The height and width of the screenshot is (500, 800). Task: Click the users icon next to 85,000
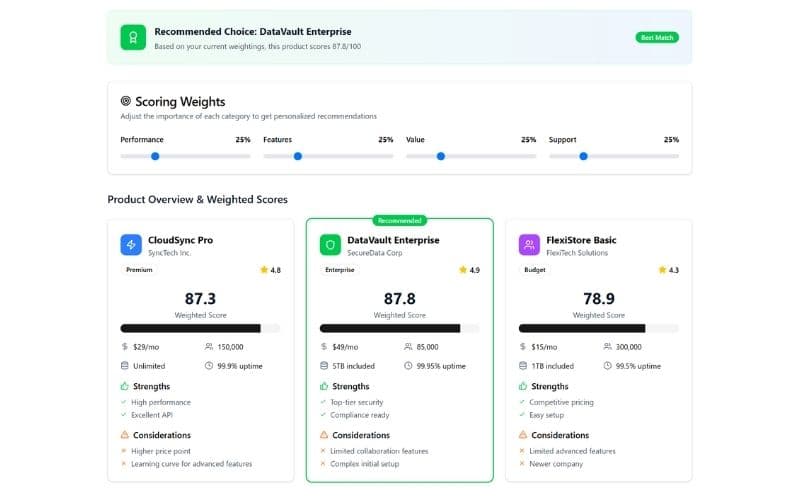(408, 347)
